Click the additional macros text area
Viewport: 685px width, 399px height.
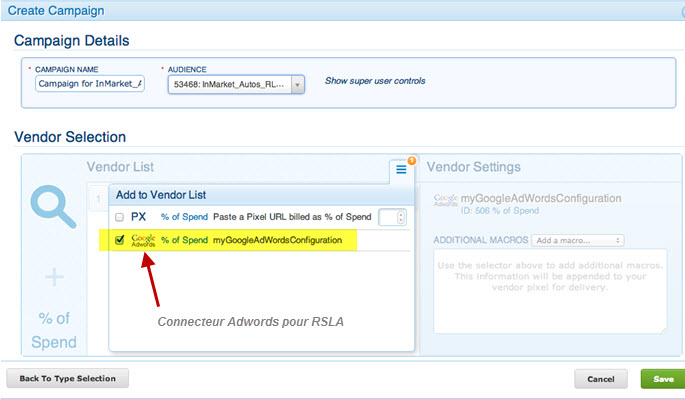click(550, 291)
